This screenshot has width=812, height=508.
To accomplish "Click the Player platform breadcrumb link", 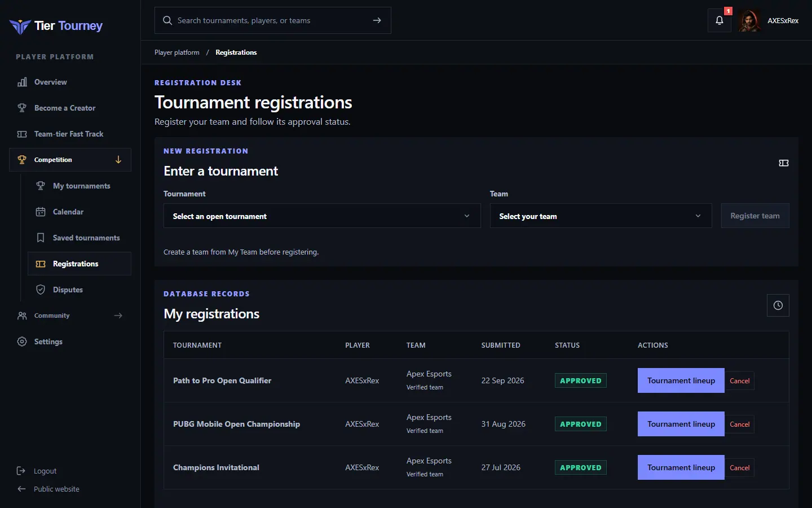I will pos(177,52).
